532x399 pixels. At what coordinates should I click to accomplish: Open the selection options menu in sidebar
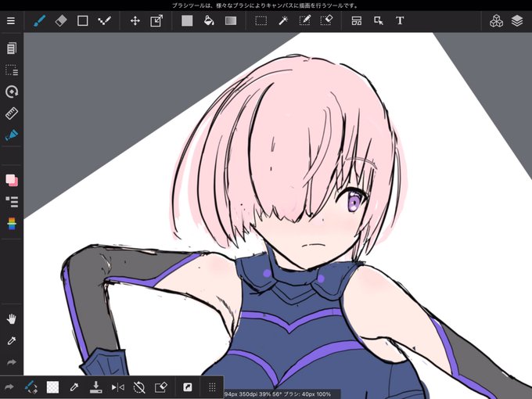click(12, 70)
